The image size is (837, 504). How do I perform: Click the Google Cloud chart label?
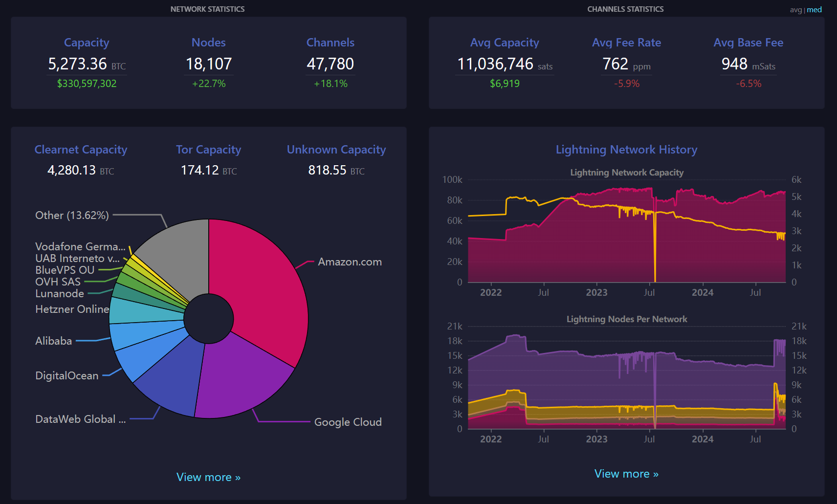coord(348,422)
